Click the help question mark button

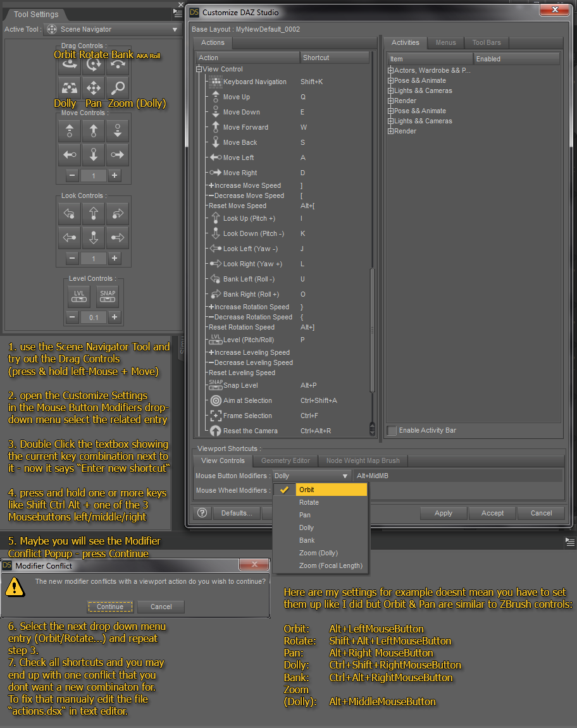coord(202,513)
